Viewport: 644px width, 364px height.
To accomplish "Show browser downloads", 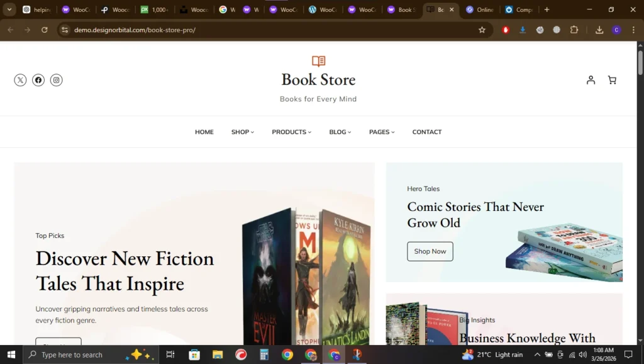I will tap(599, 30).
